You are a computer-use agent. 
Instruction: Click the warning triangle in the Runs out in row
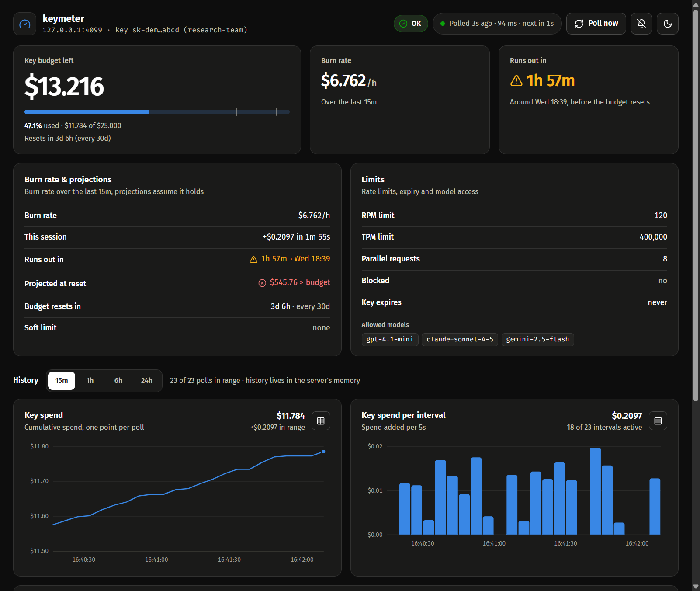click(253, 259)
